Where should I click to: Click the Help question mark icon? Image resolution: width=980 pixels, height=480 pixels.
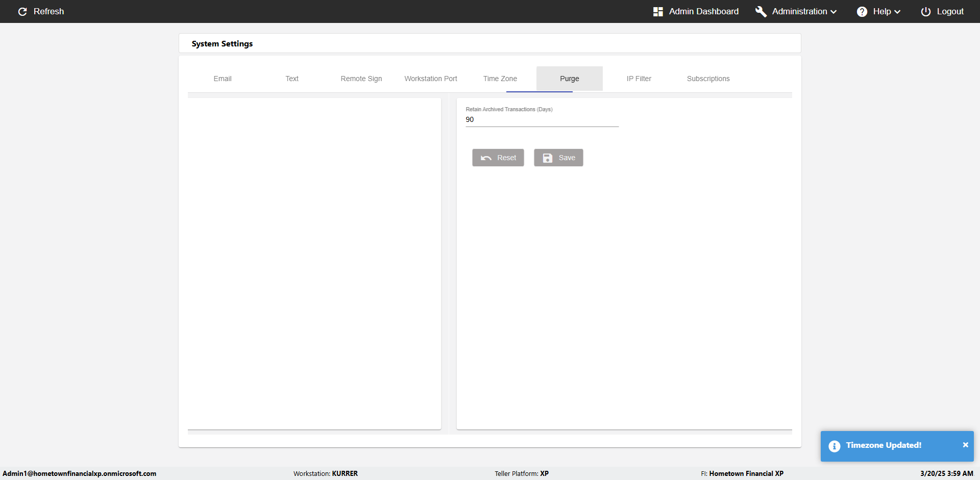[x=862, y=12]
